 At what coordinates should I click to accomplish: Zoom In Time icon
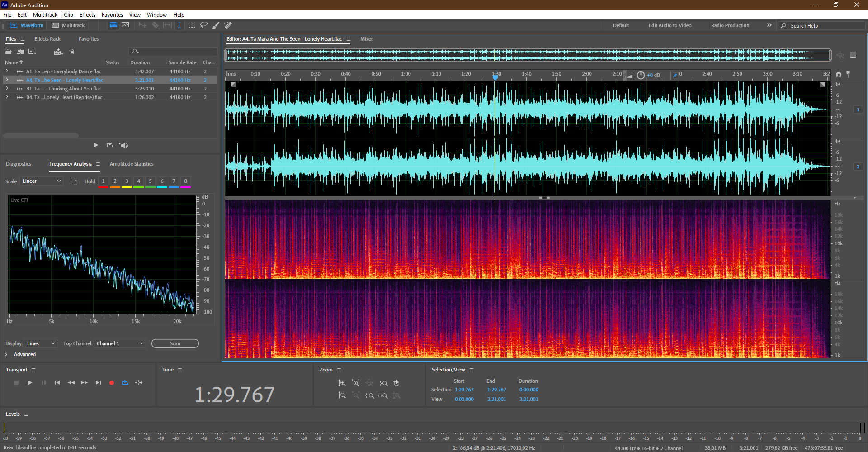click(356, 383)
